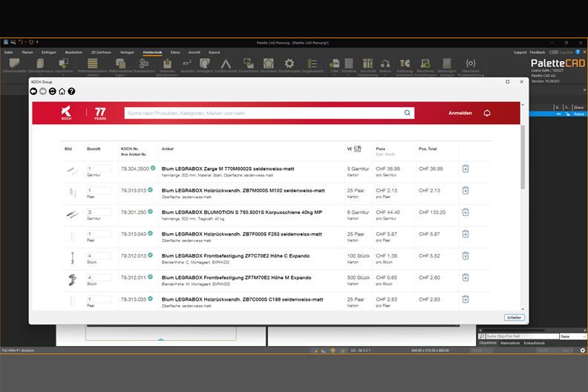Click the forward arrow in the KOCH browser
The width and height of the screenshot is (588, 392).
[43, 91]
